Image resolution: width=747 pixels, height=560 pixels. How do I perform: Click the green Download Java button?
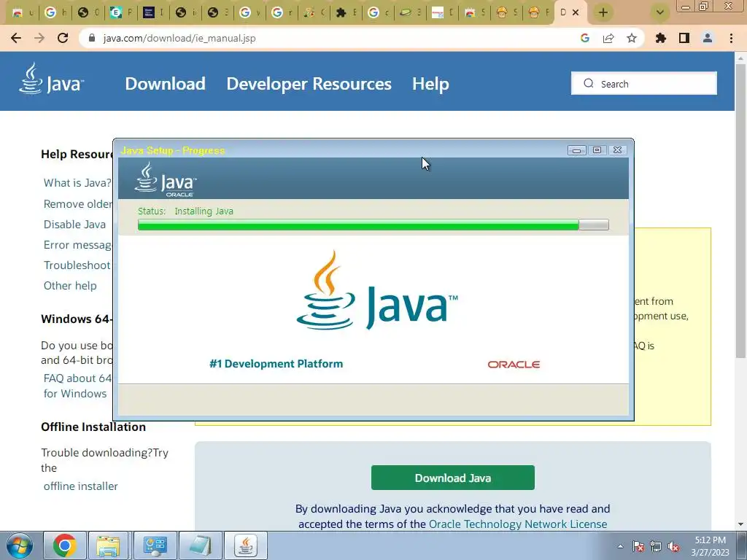pyautogui.click(x=452, y=478)
